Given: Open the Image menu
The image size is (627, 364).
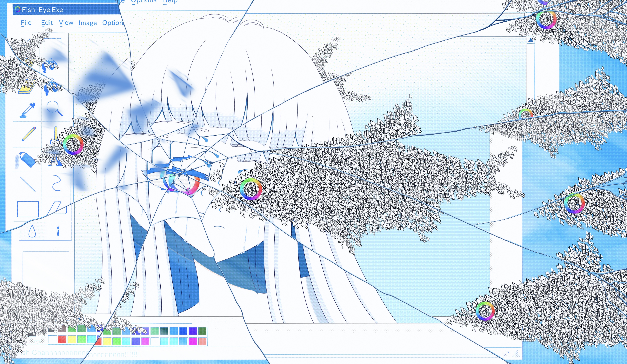Looking at the screenshot, I should point(88,23).
